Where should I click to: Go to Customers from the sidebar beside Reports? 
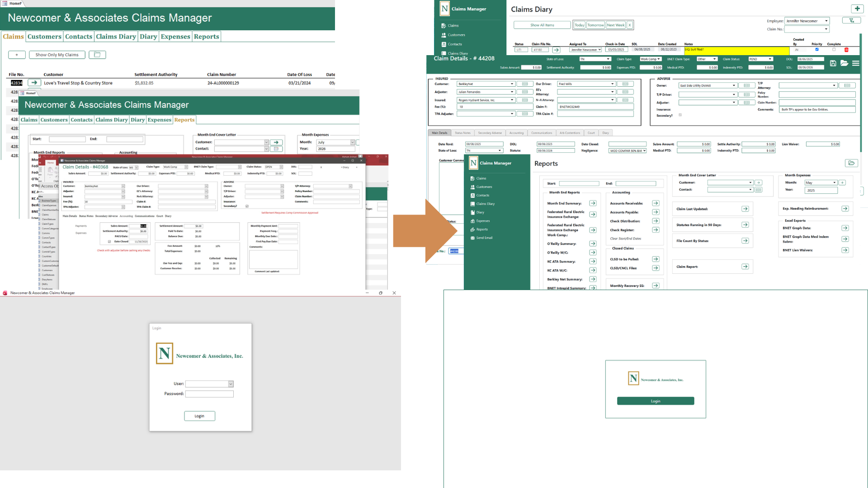click(x=484, y=187)
